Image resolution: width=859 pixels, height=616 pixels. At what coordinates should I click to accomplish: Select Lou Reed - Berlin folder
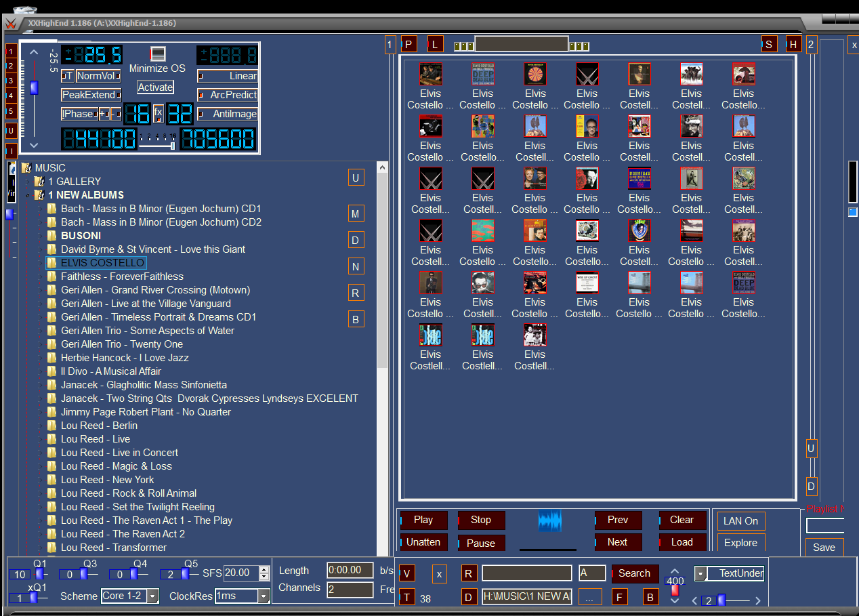pos(99,426)
